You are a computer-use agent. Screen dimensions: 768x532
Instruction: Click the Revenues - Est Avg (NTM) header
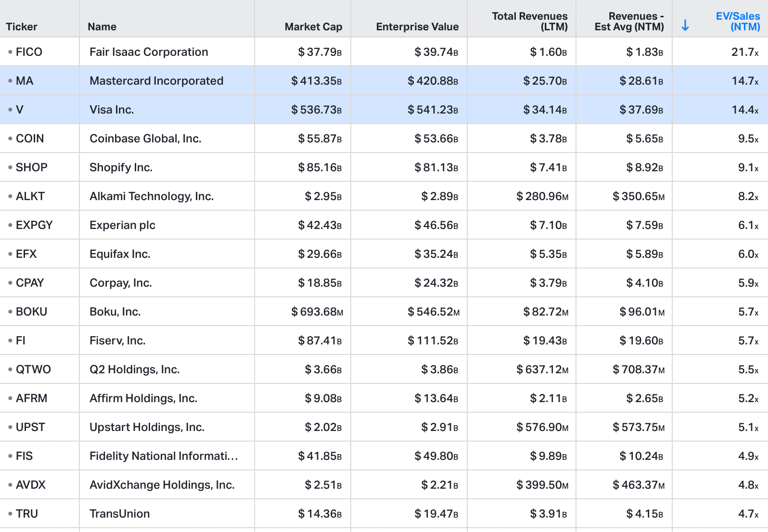[629, 21]
